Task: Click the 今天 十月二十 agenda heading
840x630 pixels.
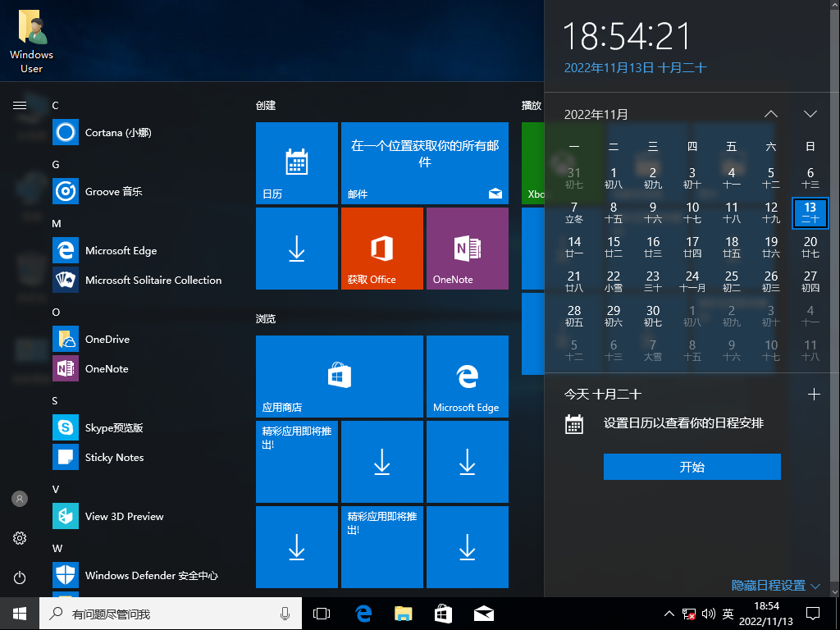Action: coord(603,395)
